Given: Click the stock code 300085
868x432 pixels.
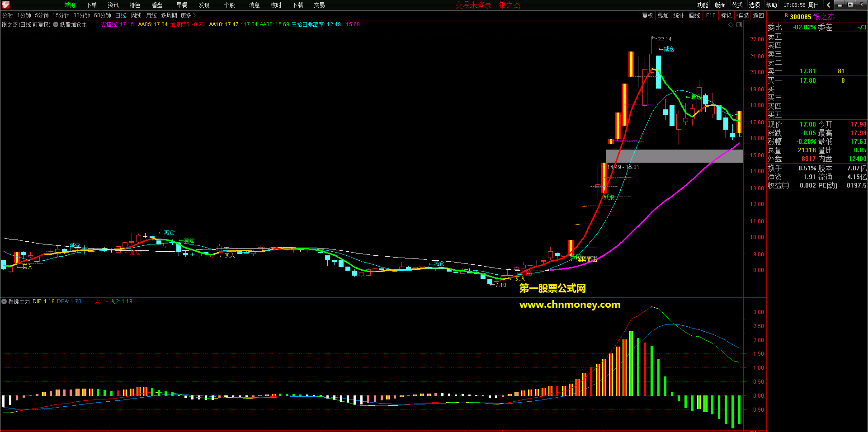Looking at the screenshot, I should click(x=801, y=17).
